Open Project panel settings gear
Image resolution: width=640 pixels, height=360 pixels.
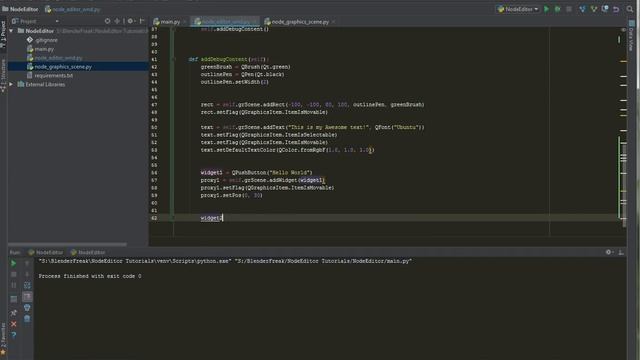(131, 21)
